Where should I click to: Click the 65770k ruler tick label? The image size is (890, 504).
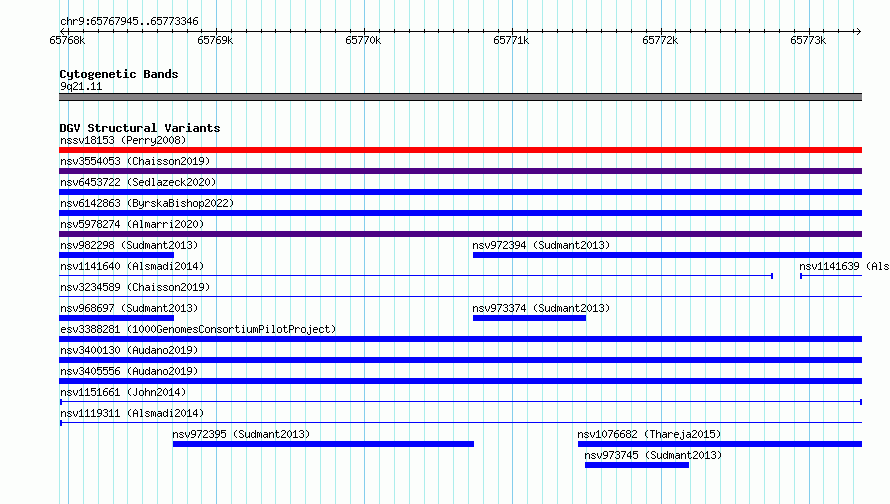[363, 40]
